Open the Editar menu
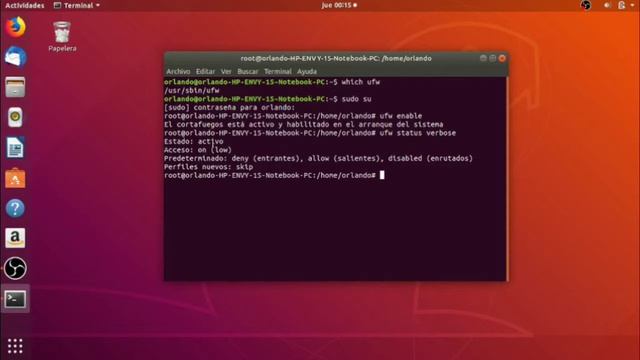Viewport: 640px width, 360px height. (205, 71)
